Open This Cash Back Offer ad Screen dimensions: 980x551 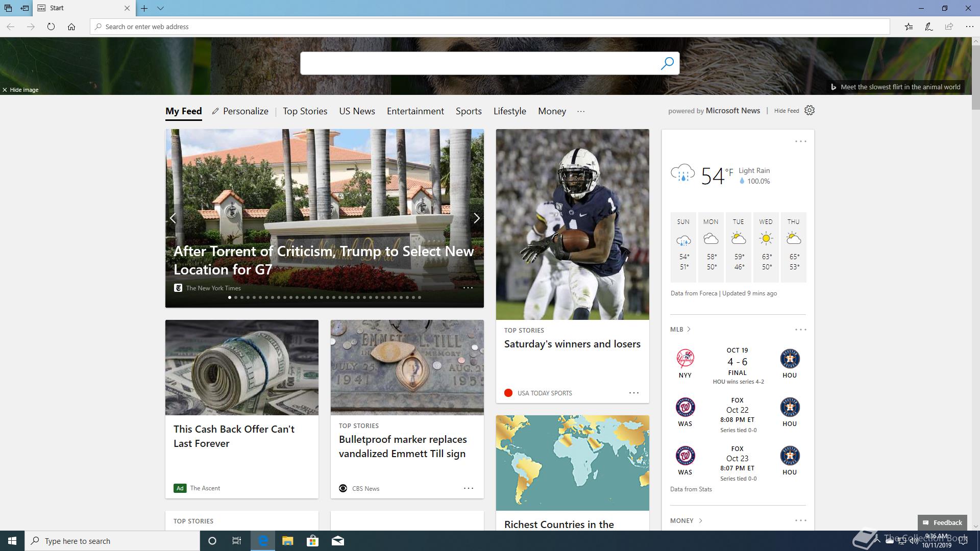click(234, 436)
